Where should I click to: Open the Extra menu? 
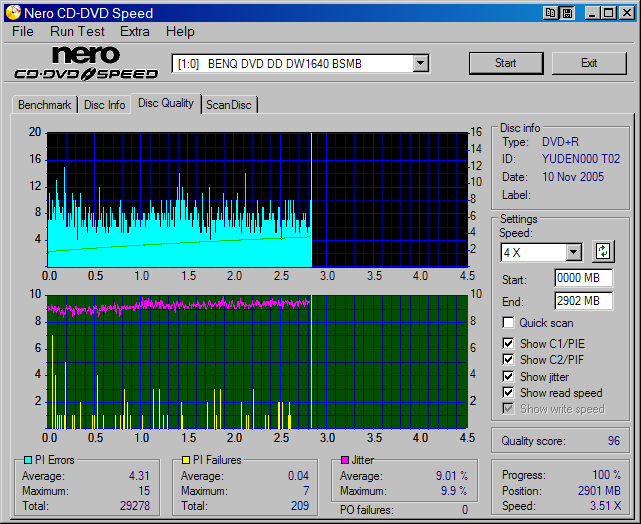135,31
